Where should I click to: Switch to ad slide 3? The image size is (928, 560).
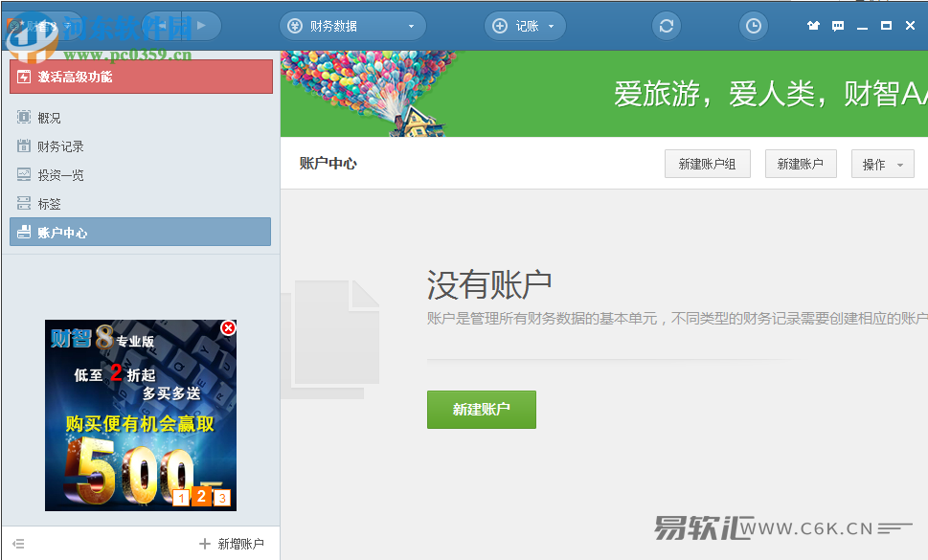[222, 497]
